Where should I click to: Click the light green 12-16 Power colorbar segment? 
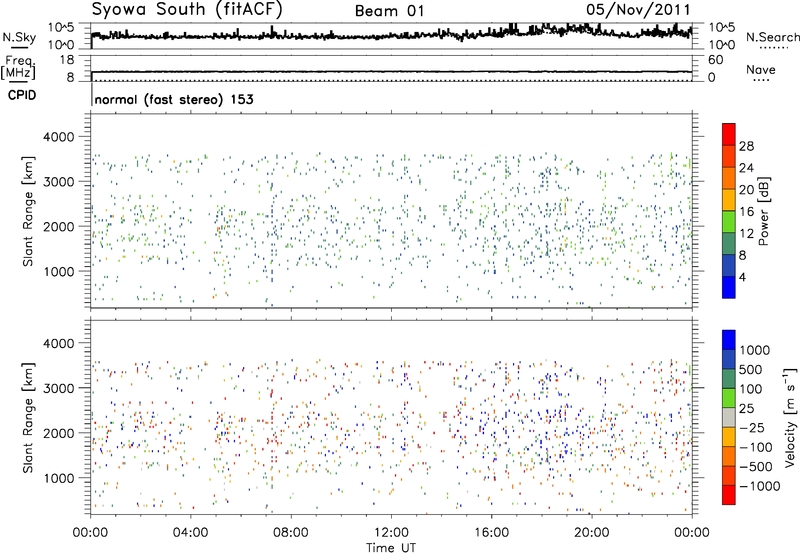[729, 222]
